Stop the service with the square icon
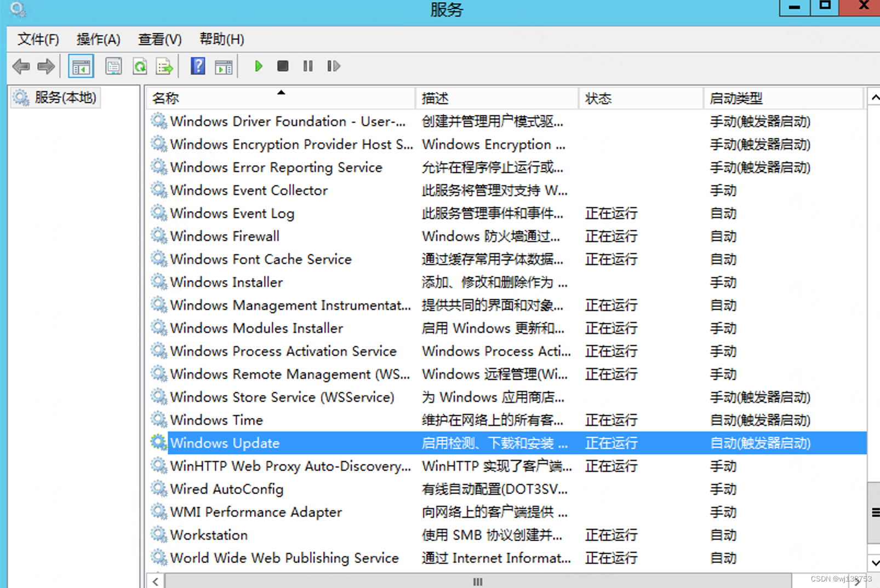Screen dimensions: 880x588 283,66
